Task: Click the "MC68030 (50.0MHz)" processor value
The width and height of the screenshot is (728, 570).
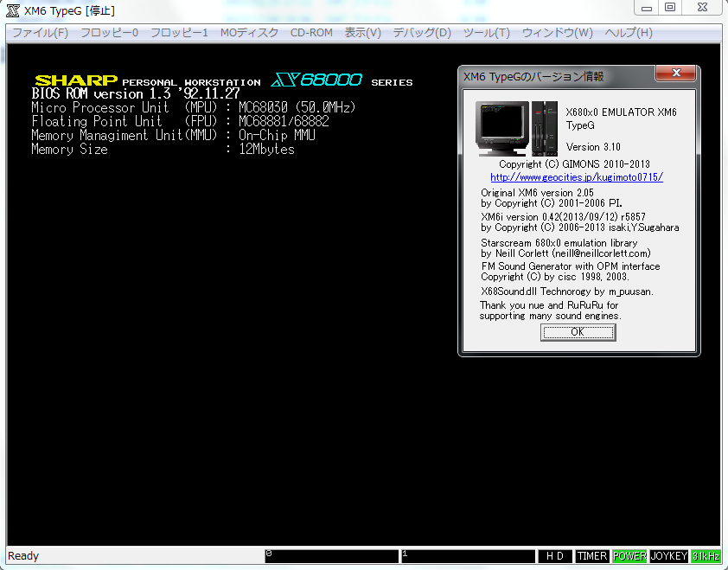Action: point(297,107)
